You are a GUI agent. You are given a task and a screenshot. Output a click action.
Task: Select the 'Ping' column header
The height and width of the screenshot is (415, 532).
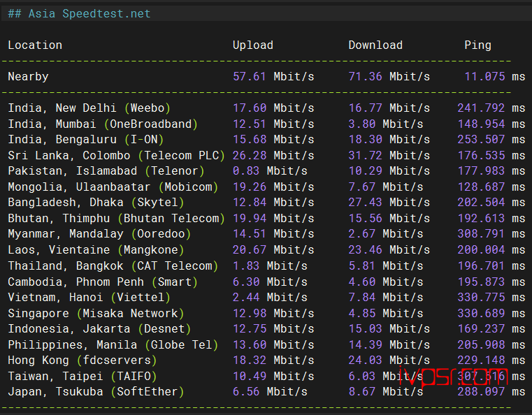pyautogui.click(x=477, y=45)
